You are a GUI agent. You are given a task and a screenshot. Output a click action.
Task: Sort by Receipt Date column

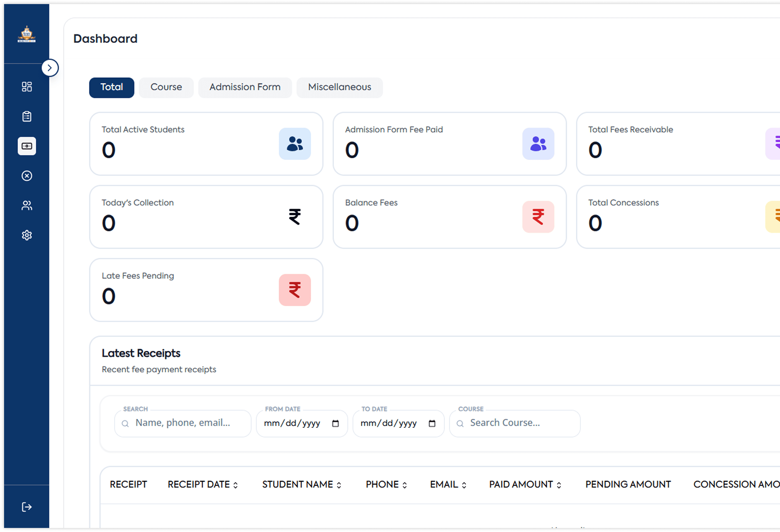pyautogui.click(x=203, y=484)
